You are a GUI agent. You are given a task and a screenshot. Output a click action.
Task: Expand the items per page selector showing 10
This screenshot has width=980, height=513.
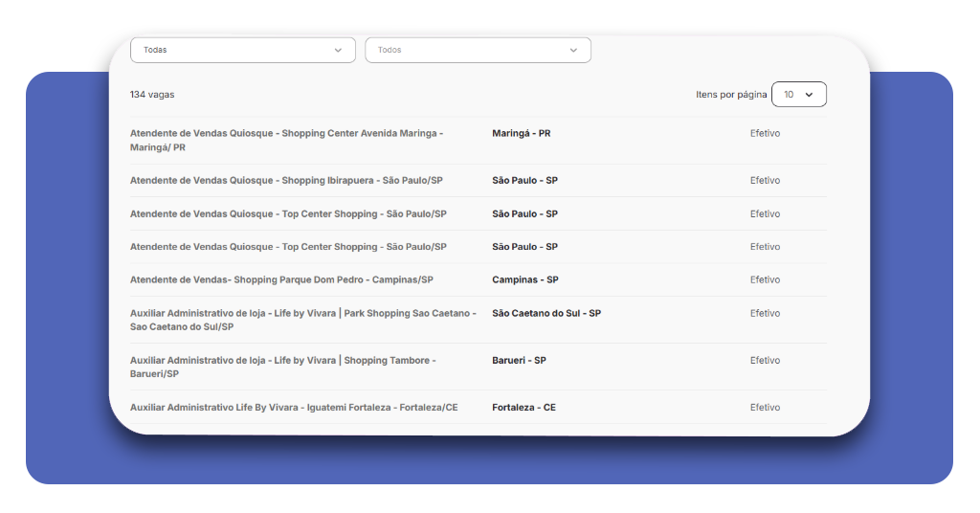tap(799, 95)
